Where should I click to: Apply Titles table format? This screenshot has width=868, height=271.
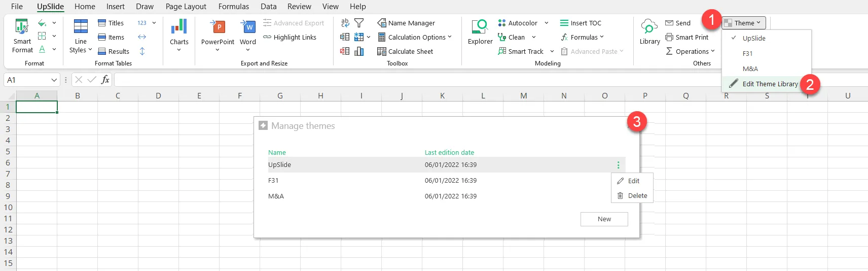111,23
